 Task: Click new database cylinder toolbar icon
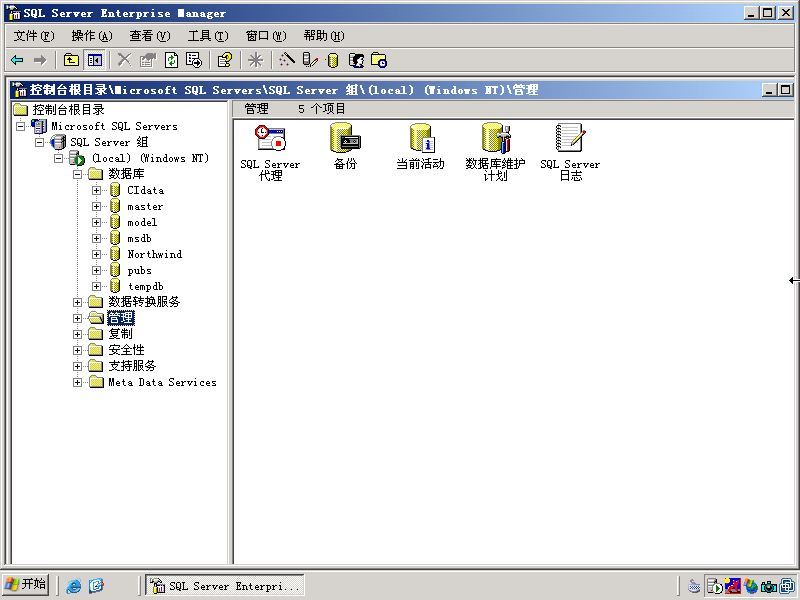[x=333, y=60]
